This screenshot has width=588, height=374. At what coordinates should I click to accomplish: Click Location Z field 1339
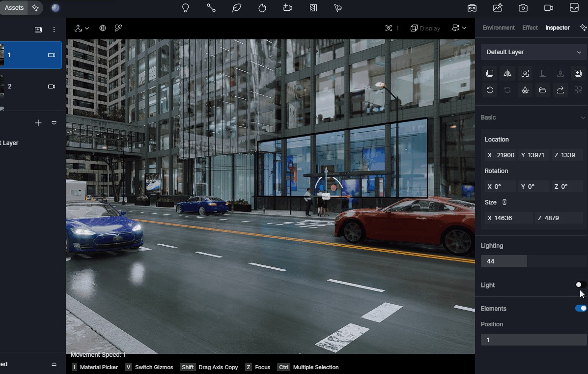(x=567, y=155)
